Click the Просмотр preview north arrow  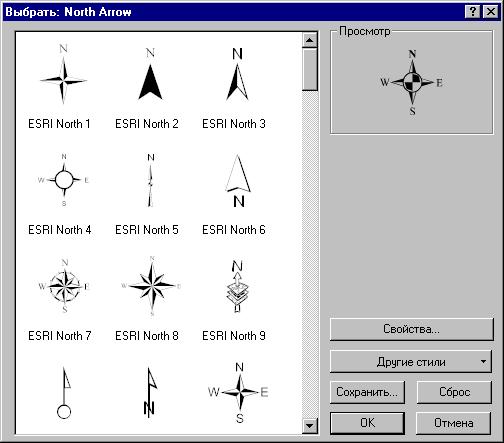[x=412, y=82]
